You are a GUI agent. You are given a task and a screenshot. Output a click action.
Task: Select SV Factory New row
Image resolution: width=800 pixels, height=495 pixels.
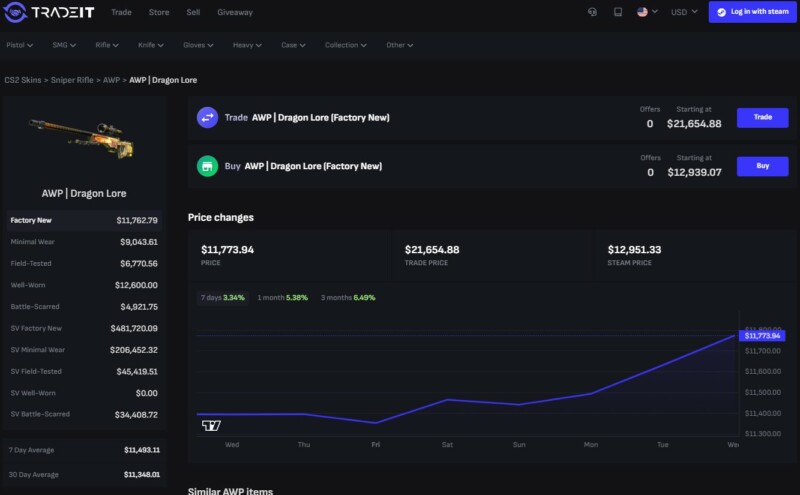[x=84, y=328]
